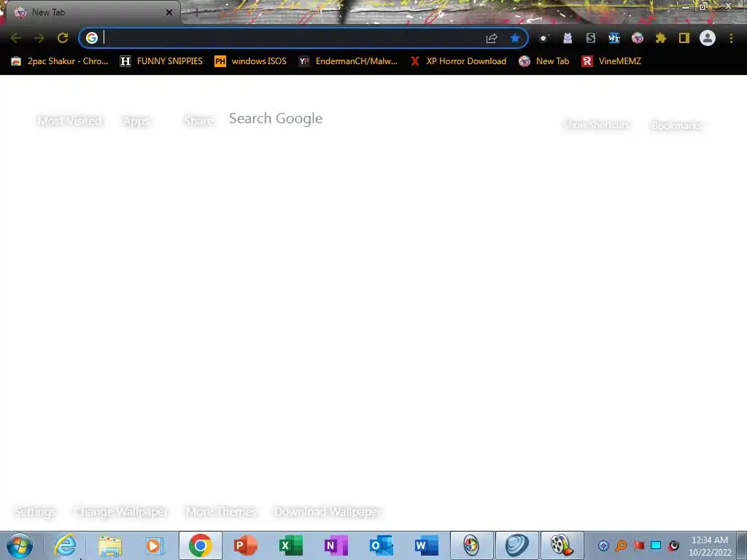Open Action Center red flag tray icon
This screenshot has height=560, width=747.
click(x=639, y=545)
